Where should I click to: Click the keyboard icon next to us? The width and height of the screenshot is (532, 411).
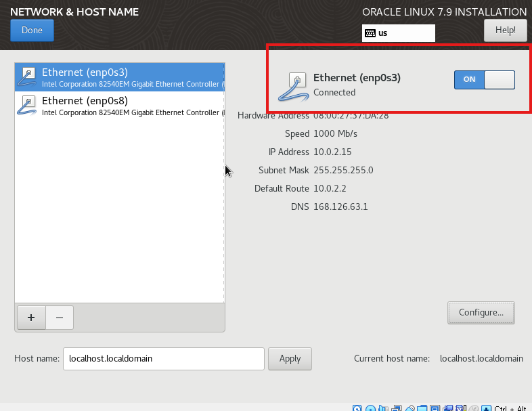370,33
